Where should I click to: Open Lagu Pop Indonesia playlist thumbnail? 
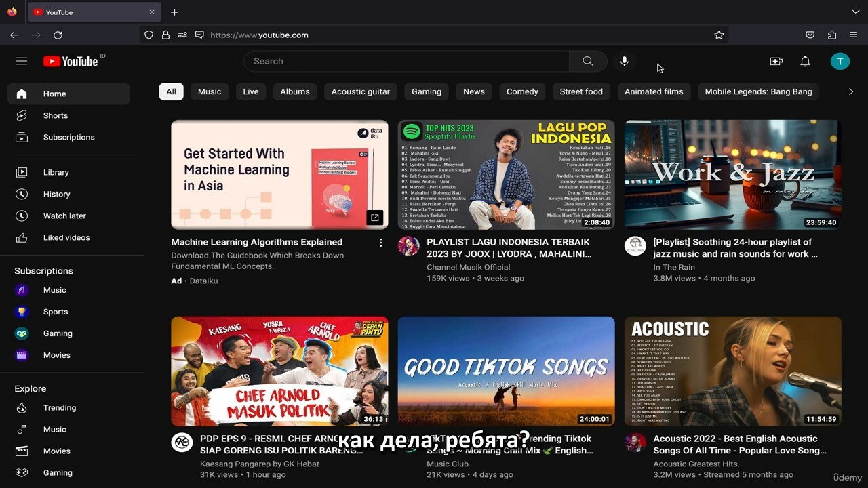(506, 175)
